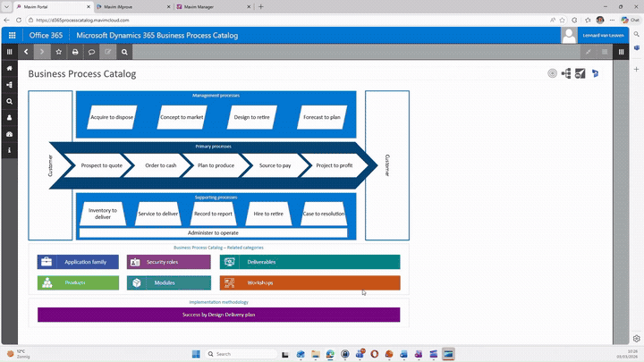Open the tree structure sidebar icon
This screenshot has width=644, height=362.
[10, 85]
